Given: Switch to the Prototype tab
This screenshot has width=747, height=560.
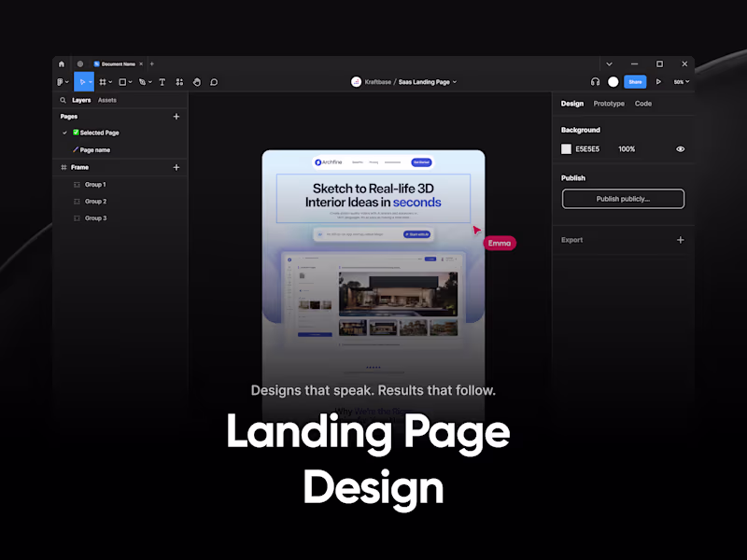Looking at the screenshot, I should [609, 104].
